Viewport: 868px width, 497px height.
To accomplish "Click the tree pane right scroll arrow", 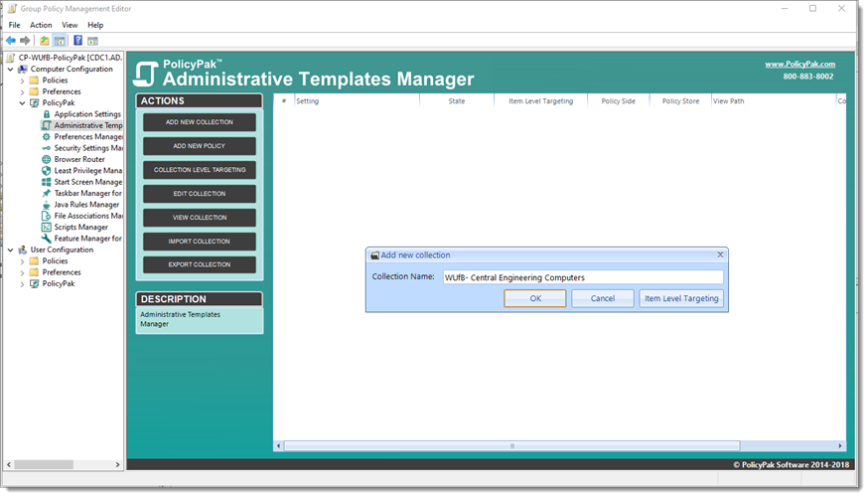I will (117, 465).
